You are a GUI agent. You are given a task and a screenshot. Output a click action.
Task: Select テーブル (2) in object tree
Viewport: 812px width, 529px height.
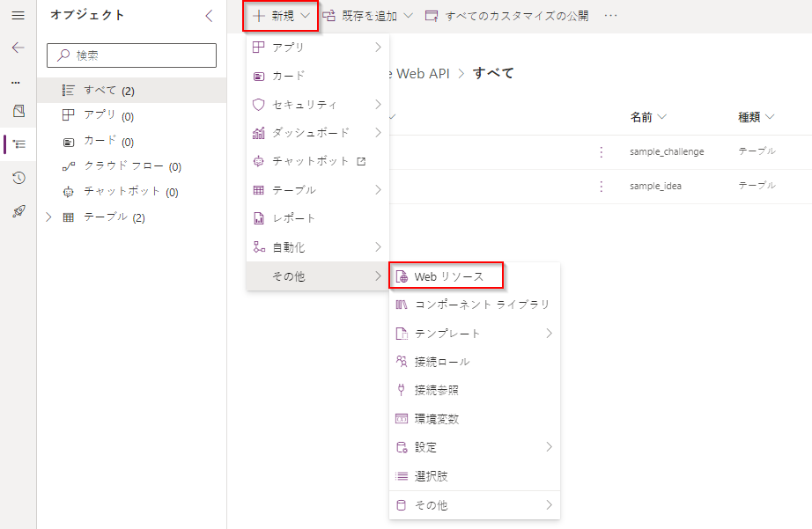114,217
